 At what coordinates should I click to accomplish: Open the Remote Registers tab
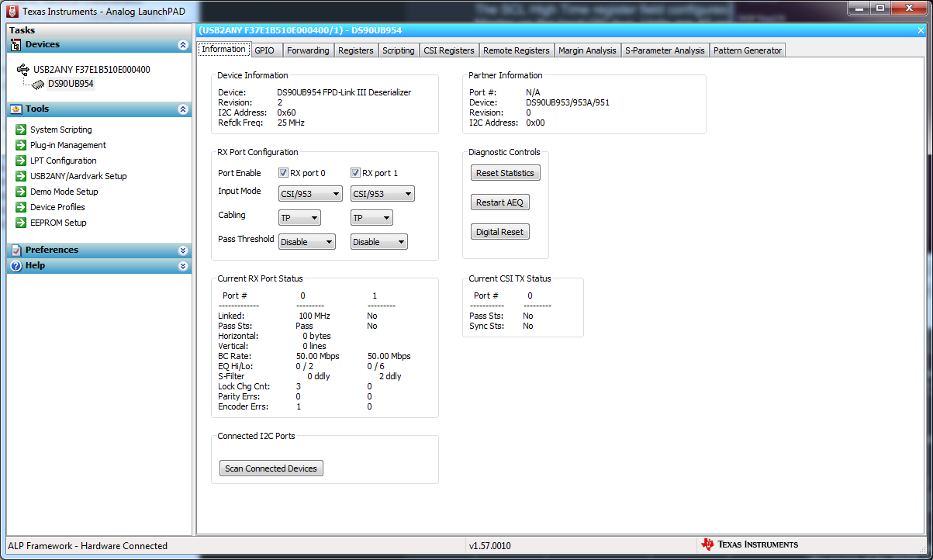tap(517, 50)
